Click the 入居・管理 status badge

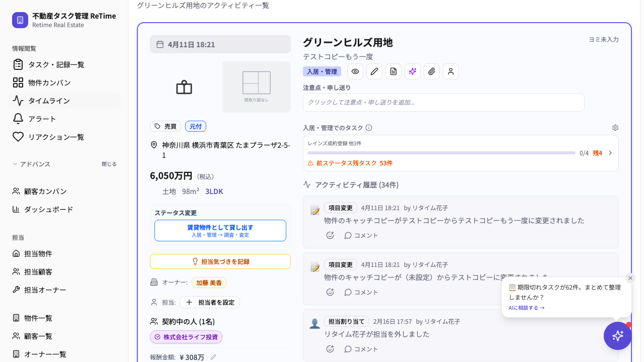(x=322, y=71)
